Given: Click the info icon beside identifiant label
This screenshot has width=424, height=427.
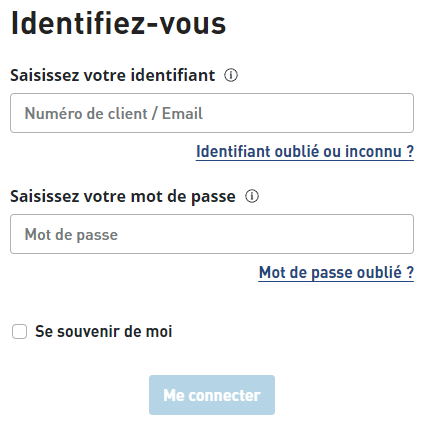Looking at the screenshot, I should point(231,75).
